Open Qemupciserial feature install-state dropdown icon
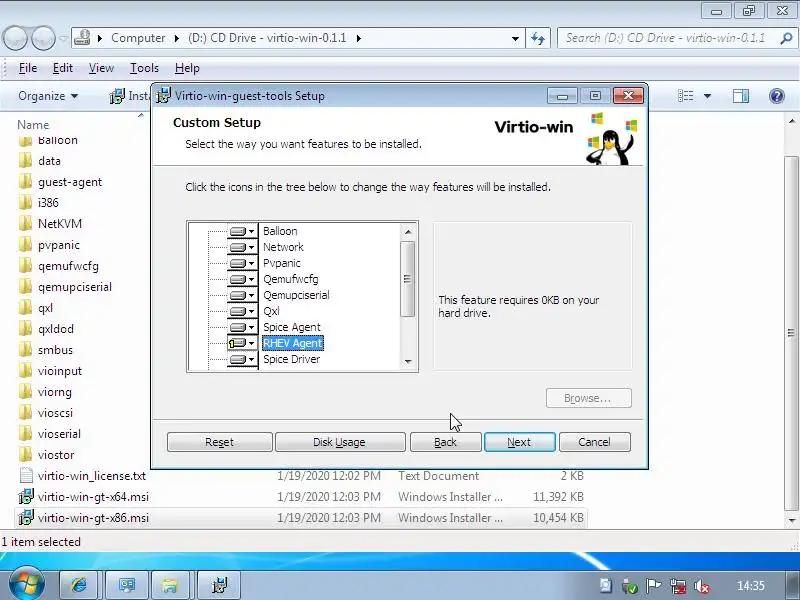Viewport: 800px width, 600px height. [x=242, y=295]
